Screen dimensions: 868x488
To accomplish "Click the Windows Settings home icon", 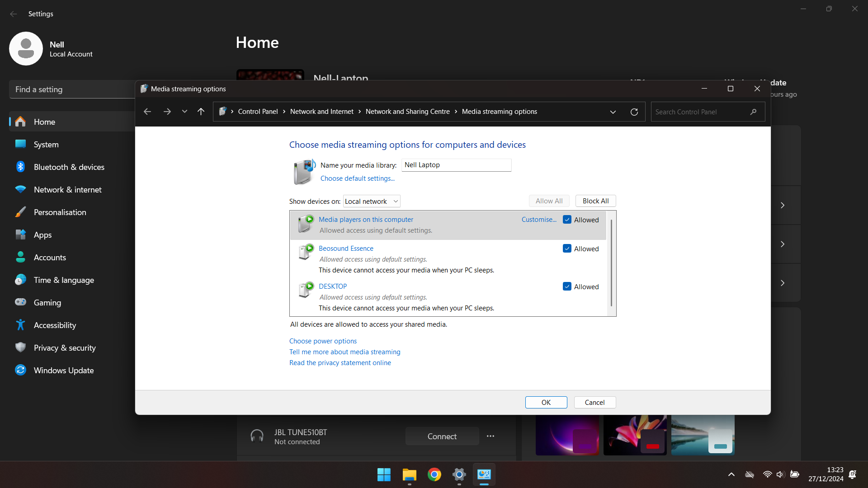I will click(21, 122).
